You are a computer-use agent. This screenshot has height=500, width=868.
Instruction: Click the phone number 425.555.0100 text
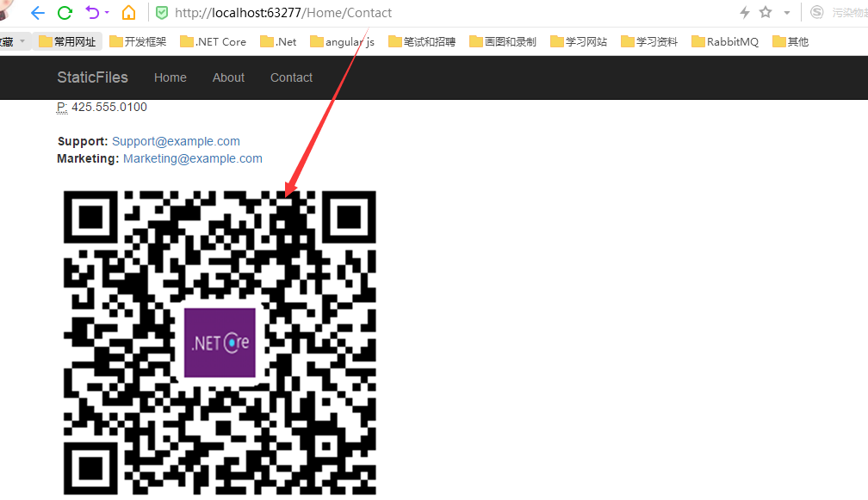pos(109,107)
